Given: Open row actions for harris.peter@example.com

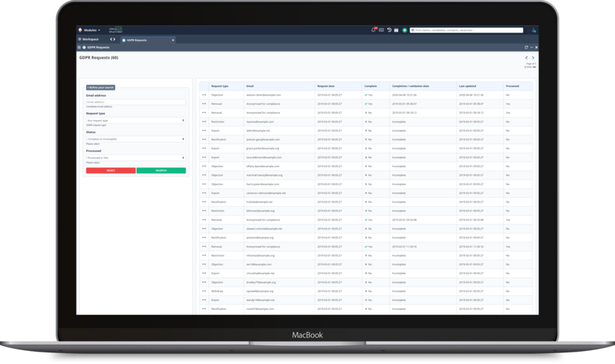Looking at the screenshot, I should (x=204, y=184).
